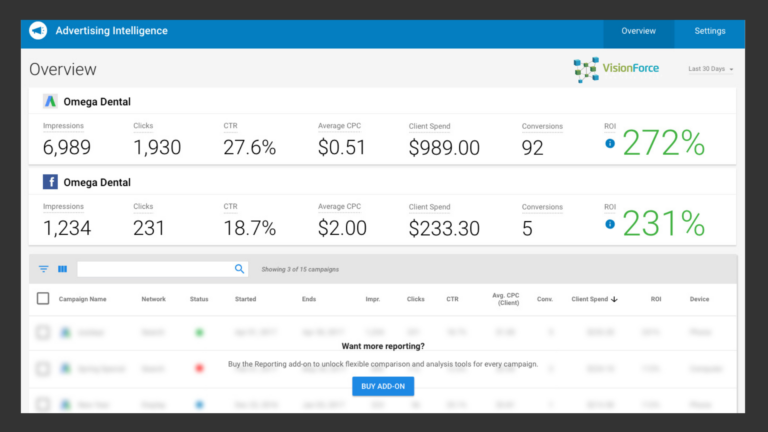Click the 1,234 Impressions value
Viewport: 768px width, 432px height.
tap(67, 228)
